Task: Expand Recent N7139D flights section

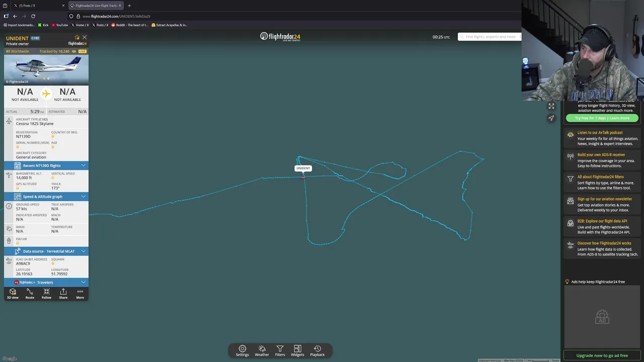Action: (46, 165)
